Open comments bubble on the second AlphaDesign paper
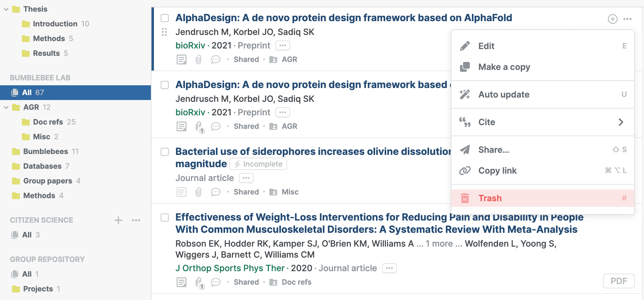 pos(216,126)
